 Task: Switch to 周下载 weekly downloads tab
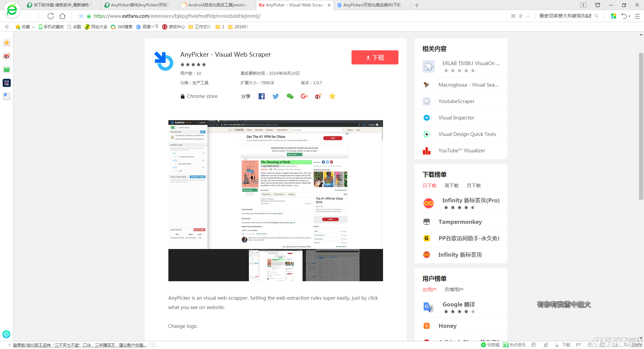(451, 186)
